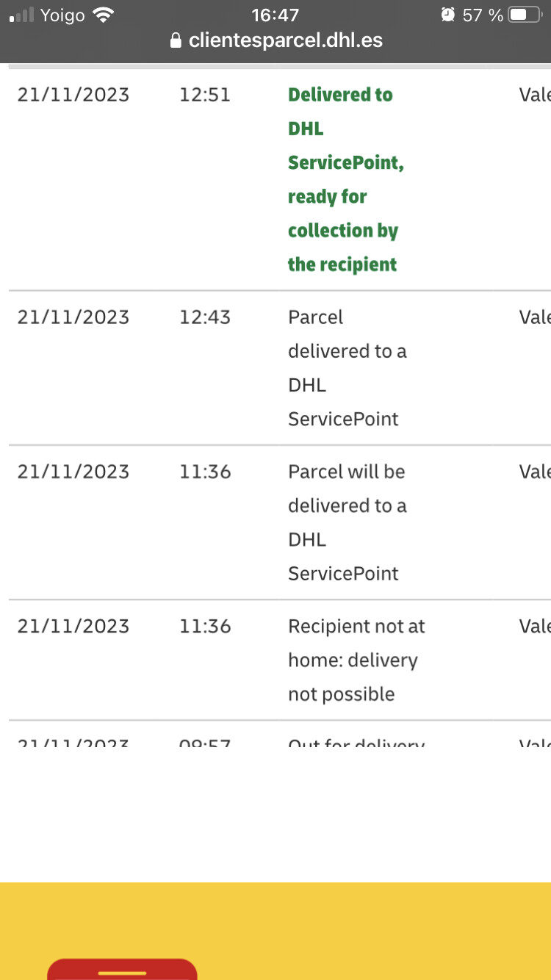Tap the alarm clock icon in the status bar
This screenshot has width=551, height=980.
448,15
